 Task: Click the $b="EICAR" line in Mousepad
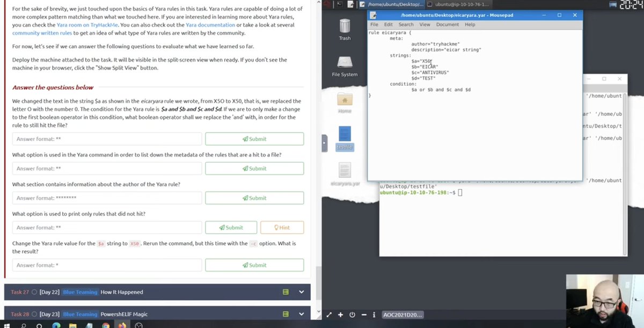[x=425, y=67]
